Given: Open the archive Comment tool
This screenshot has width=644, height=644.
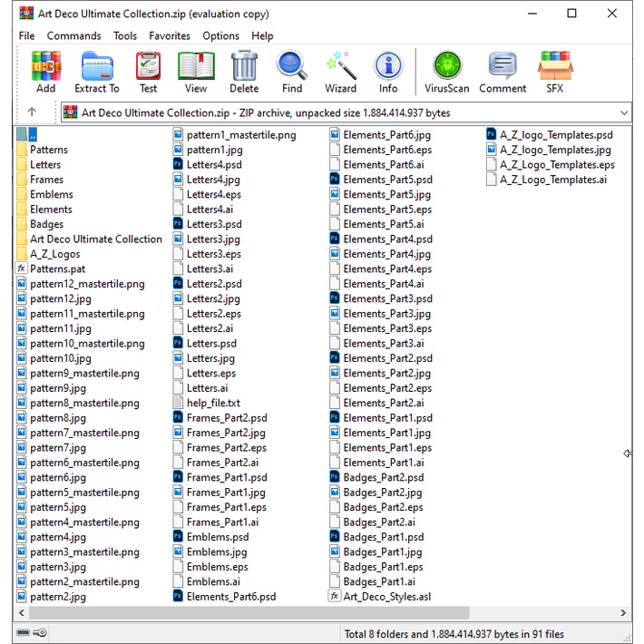Looking at the screenshot, I should (503, 72).
